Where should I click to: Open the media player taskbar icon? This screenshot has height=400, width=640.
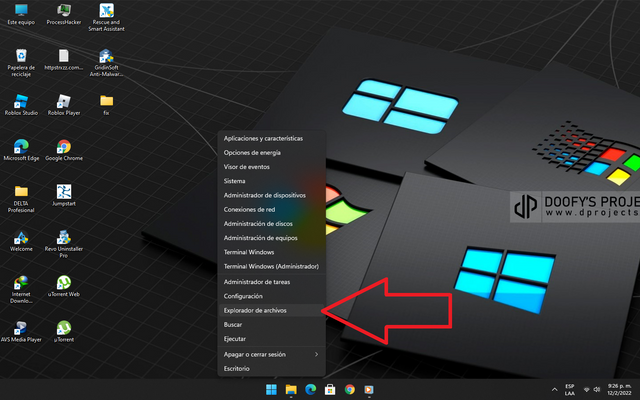(x=369, y=390)
